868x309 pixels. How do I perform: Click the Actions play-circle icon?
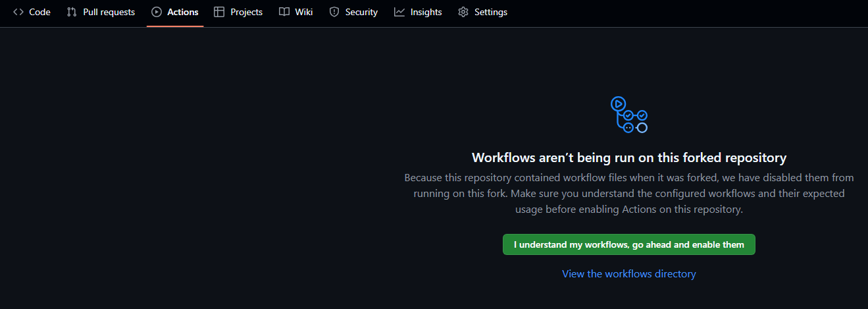156,12
